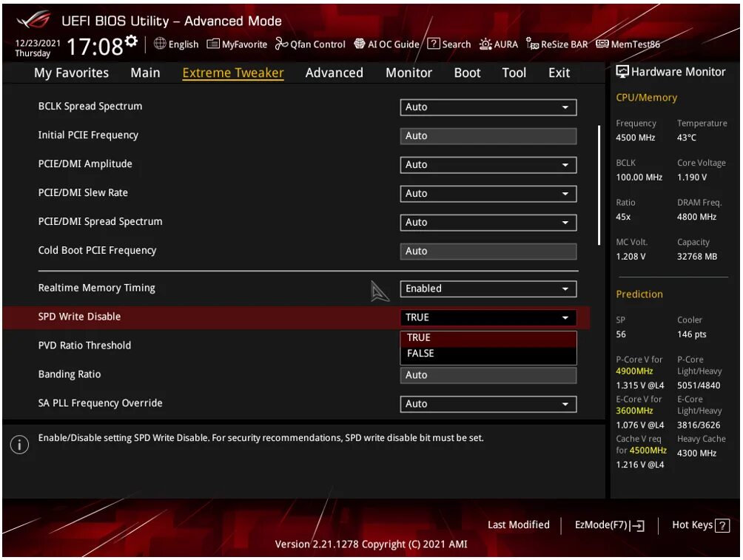This screenshot has width=743, height=560.
Task: Click the Hardware Monitor screen icon
Action: 622,72
